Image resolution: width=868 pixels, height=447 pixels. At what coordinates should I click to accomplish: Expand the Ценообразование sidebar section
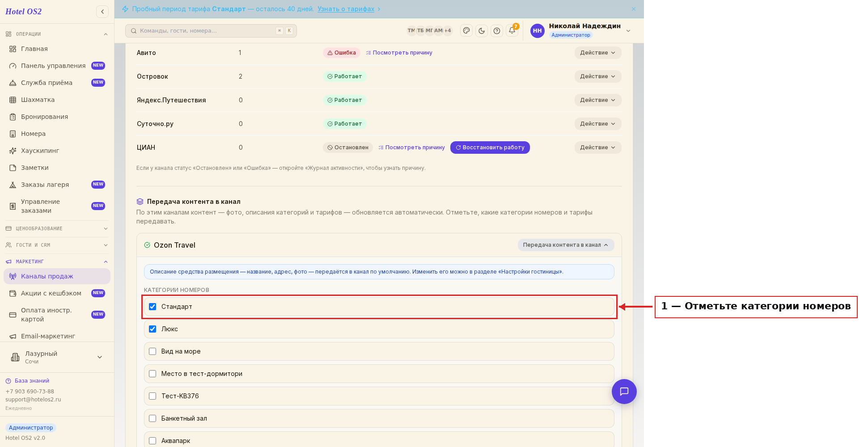click(x=57, y=228)
